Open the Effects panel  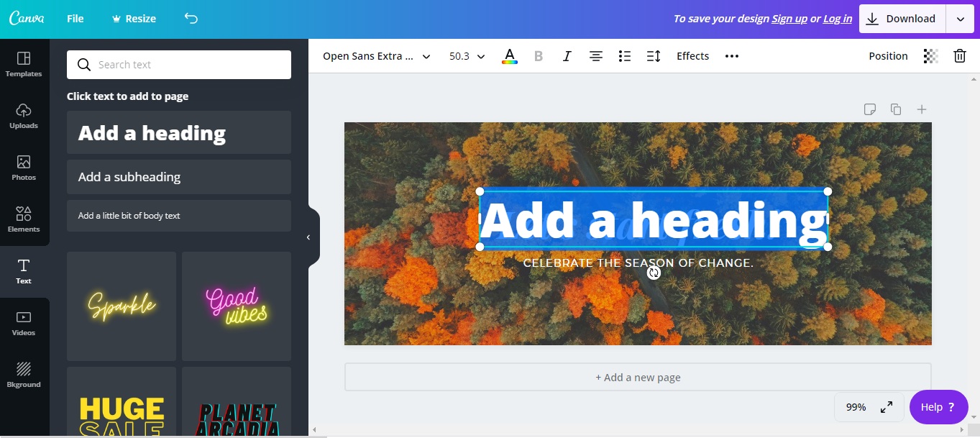tap(693, 56)
